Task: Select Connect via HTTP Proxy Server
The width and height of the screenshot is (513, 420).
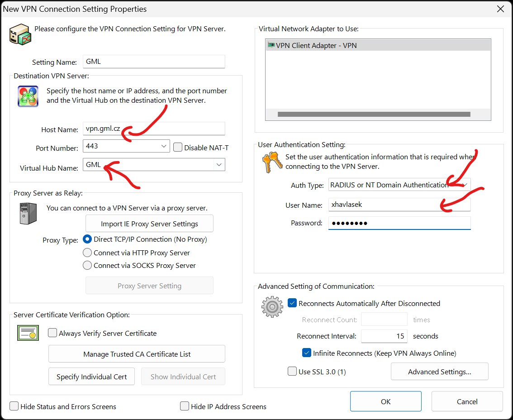Action: point(87,253)
